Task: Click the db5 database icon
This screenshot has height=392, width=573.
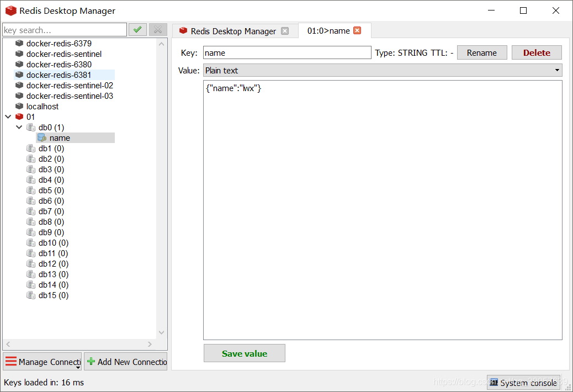Action: coord(31,190)
